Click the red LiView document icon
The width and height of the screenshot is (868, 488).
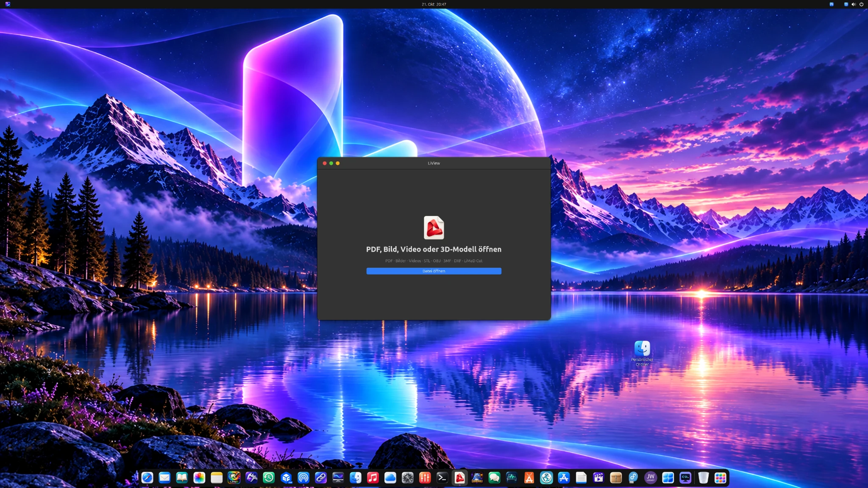[x=434, y=227]
